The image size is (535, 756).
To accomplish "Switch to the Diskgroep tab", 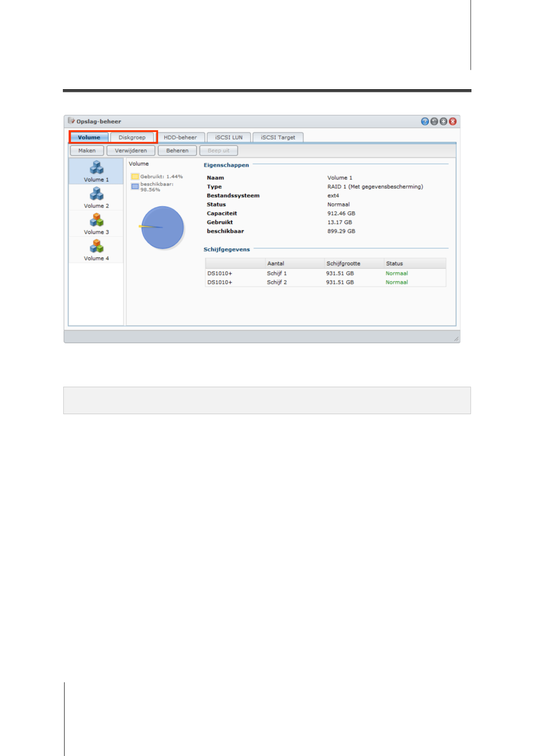I will [132, 137].
